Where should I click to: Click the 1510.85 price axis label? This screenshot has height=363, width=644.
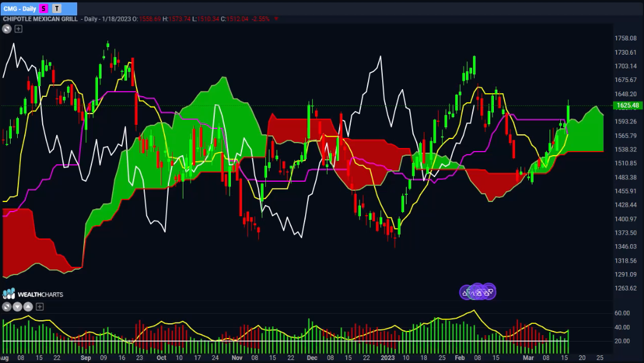626,163
